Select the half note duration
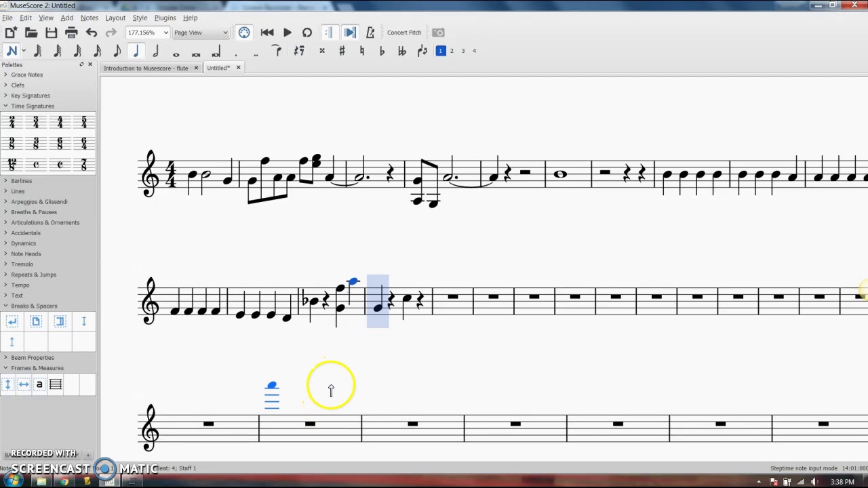868x488 pixels. point(156,51)
